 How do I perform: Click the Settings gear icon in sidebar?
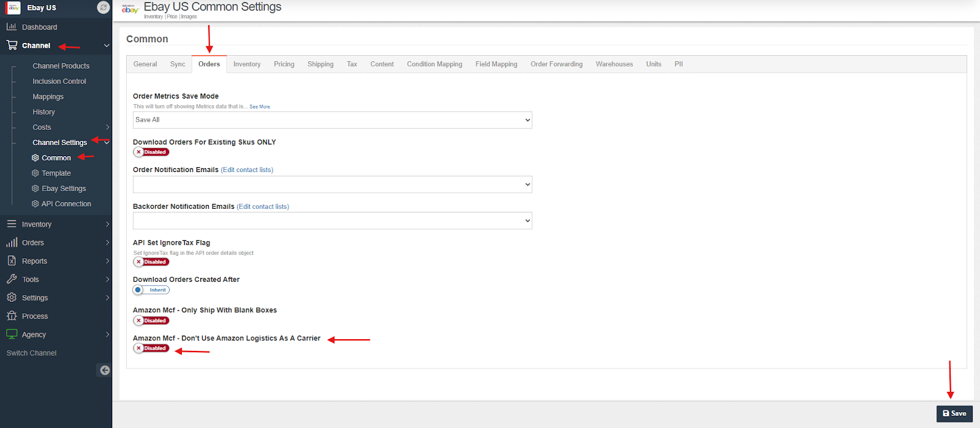pos(12,298)
